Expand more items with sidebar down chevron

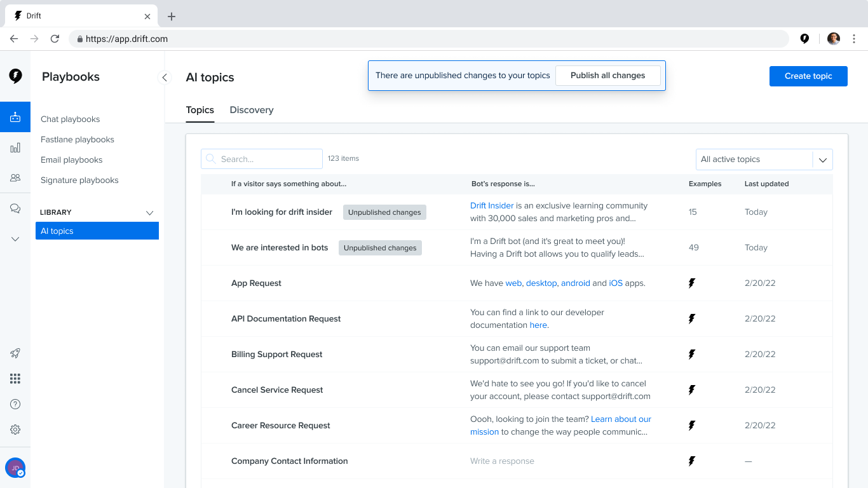[x=15, y=239]
